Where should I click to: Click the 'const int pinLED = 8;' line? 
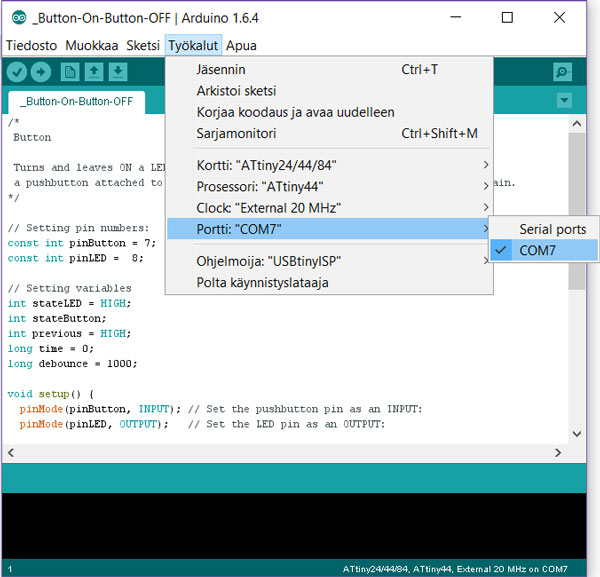[x=75, y=258]
